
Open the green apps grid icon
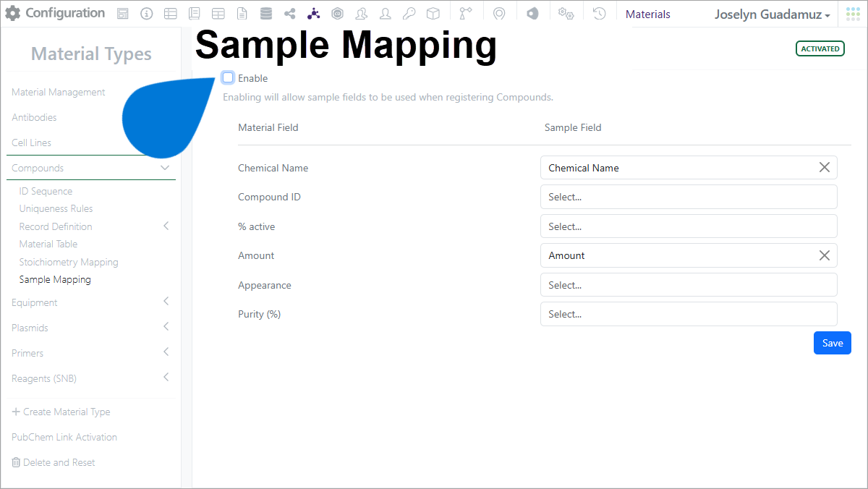[853, 14]
